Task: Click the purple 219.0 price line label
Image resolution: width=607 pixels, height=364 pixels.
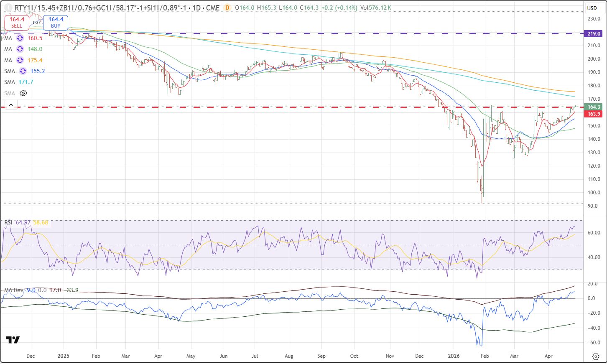Action: (x=593, y=33)
